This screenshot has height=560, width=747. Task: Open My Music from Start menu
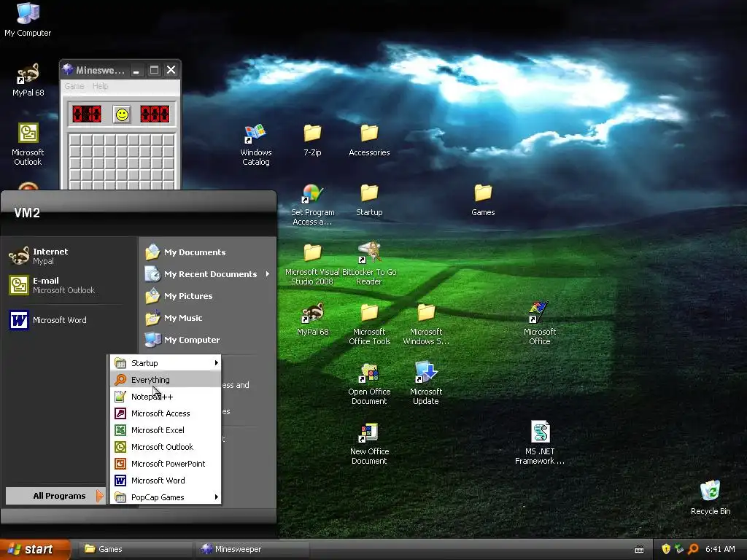coord(208,318)
